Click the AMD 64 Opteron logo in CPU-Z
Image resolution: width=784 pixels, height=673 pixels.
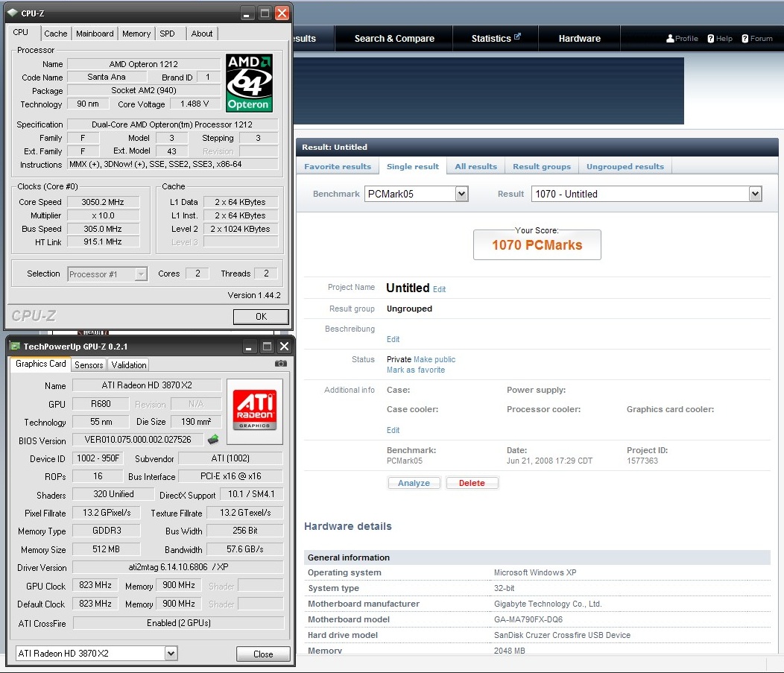(x=249, y=83)
